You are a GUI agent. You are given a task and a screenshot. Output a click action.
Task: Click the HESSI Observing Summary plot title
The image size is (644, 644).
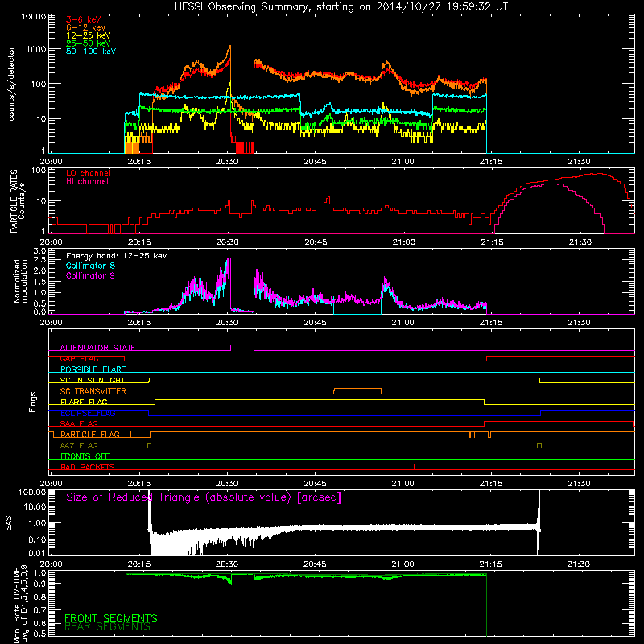point(341,7)
